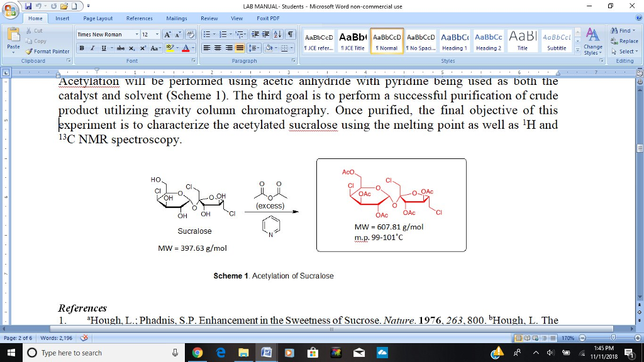Toggle strikethrough formatting

coord(121,47)
